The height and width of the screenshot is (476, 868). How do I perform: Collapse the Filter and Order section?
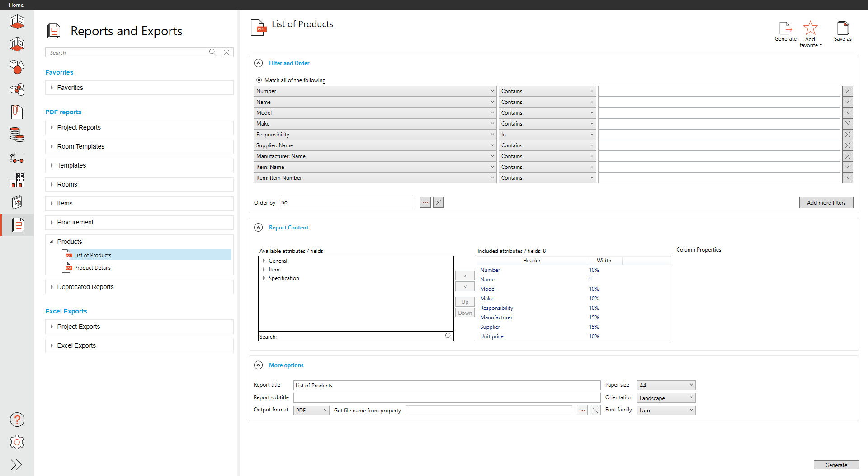pos(259,63)
